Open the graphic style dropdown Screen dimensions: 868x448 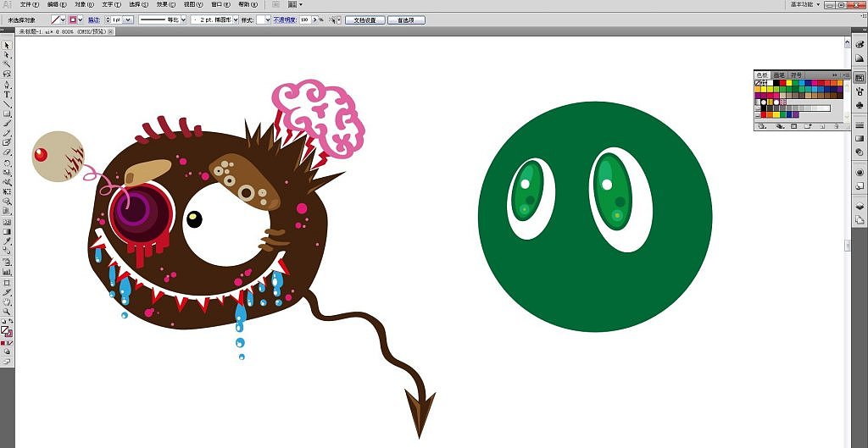coord(267,20)
